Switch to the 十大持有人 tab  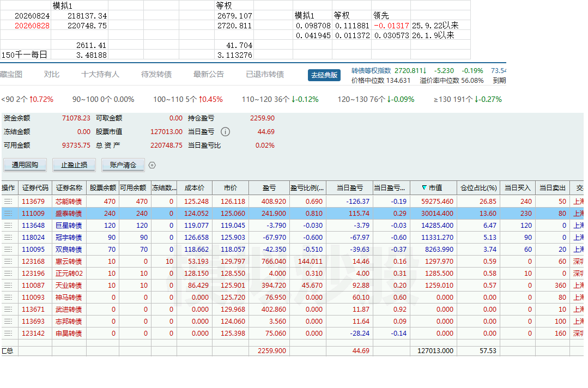tap(100, 75)
